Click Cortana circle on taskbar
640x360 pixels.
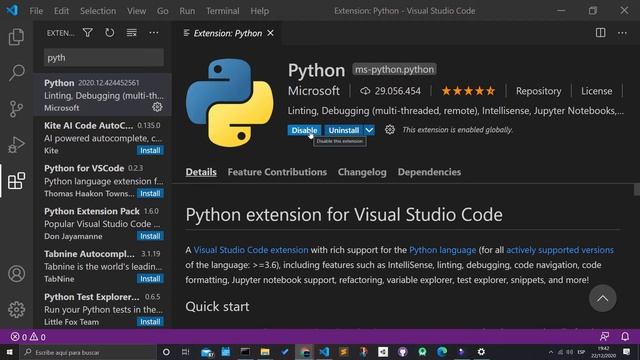click(x=166, y=352)
